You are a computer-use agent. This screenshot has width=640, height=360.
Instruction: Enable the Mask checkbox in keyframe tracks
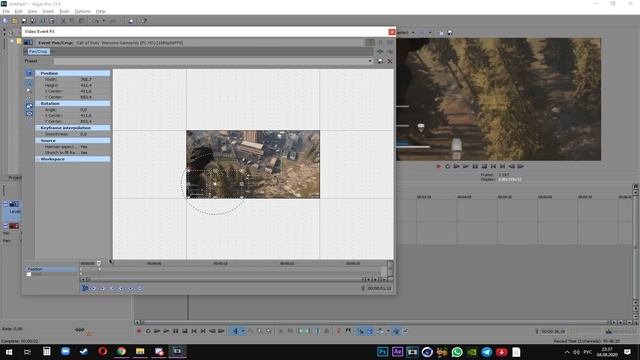click(29, 274)
